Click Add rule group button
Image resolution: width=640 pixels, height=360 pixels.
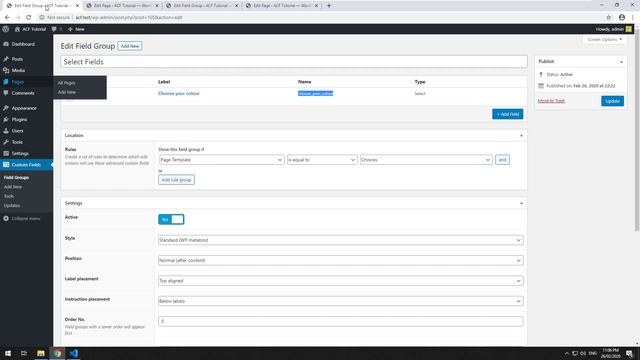(176, 180)
